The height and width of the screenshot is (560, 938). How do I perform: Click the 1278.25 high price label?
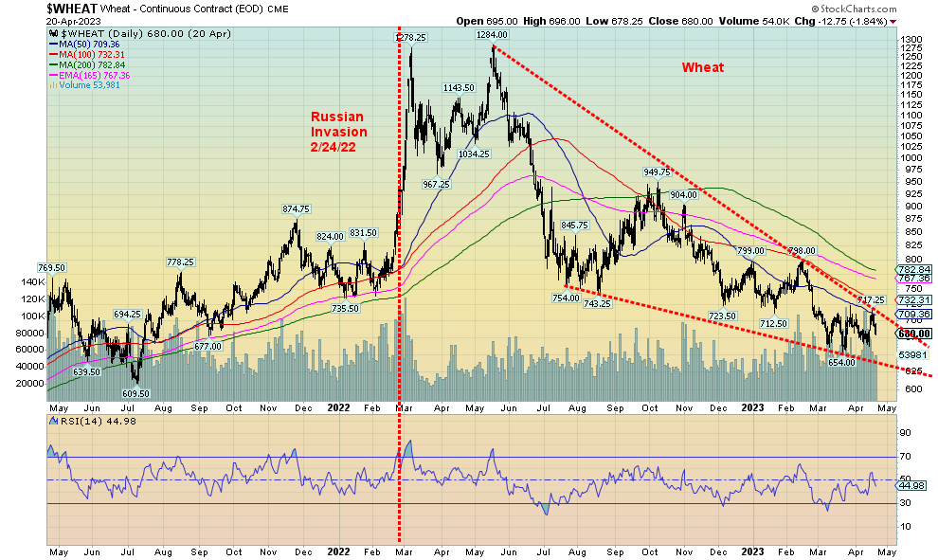point(409,37)
